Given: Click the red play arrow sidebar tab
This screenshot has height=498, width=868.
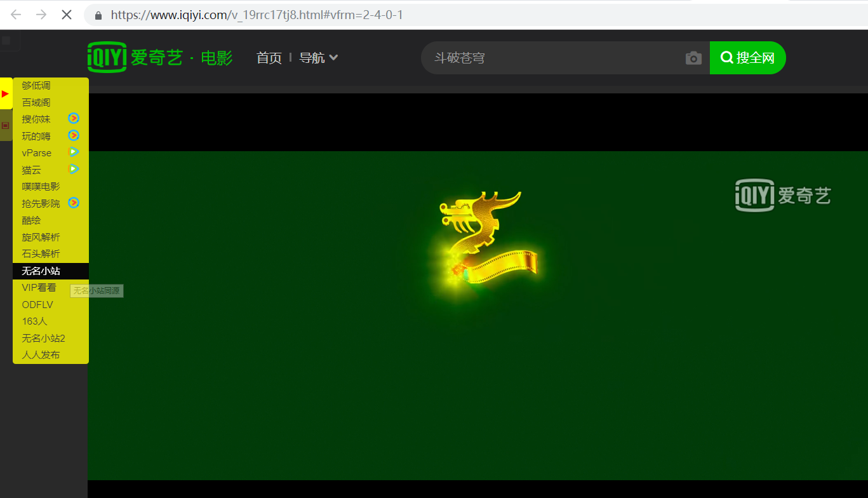Looking at the screenshot, I should click(x=6, y=93).
